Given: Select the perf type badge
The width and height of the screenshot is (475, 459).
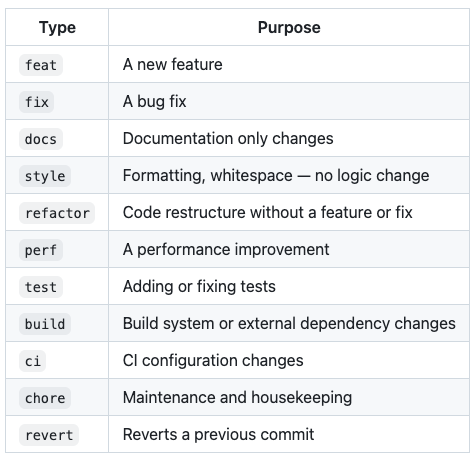Looking at the screenshot, I should point(41,250).
